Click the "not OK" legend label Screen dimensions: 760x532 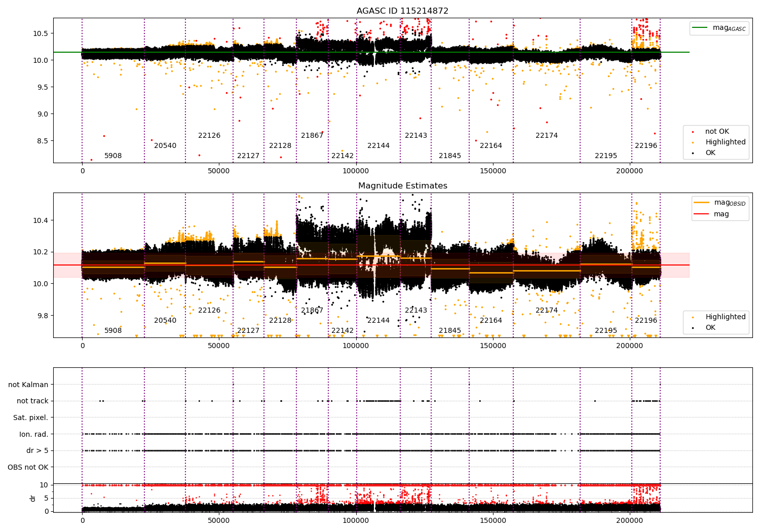717,132
